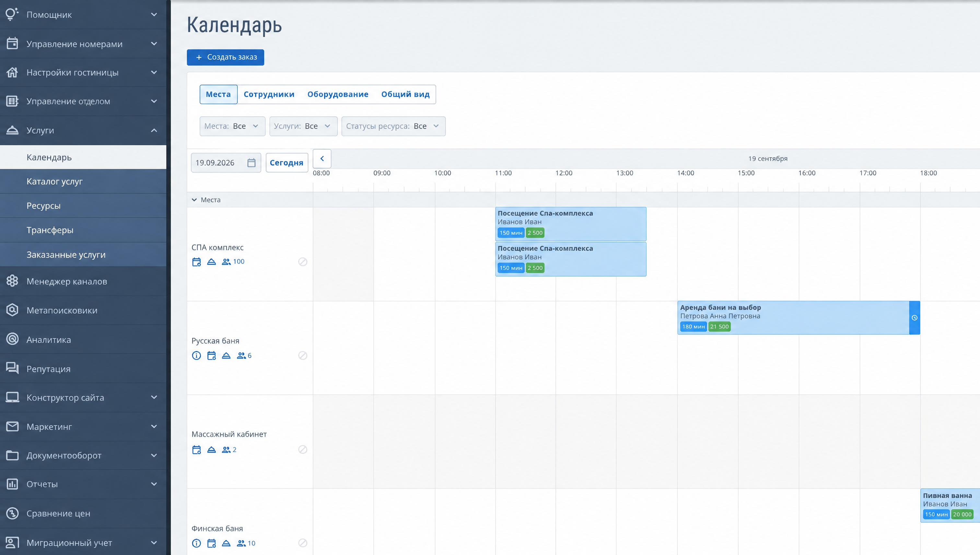
Task: Open Менеджер каналов in the sidebar
Action: [83, 281]
